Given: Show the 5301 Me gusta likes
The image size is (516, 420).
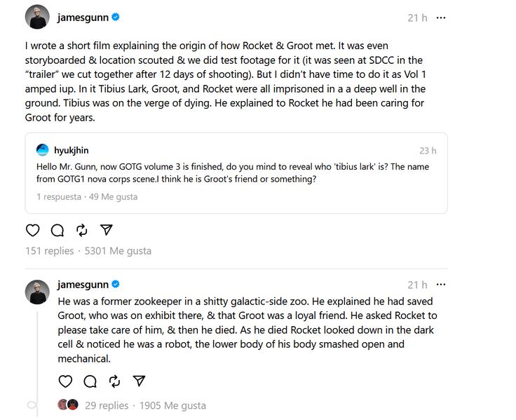Looking at the screenshot, I should 118,251.
